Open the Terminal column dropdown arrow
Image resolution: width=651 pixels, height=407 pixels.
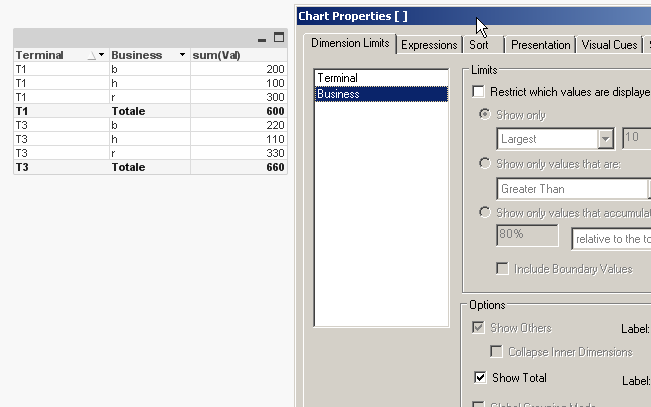coord(102,55)
